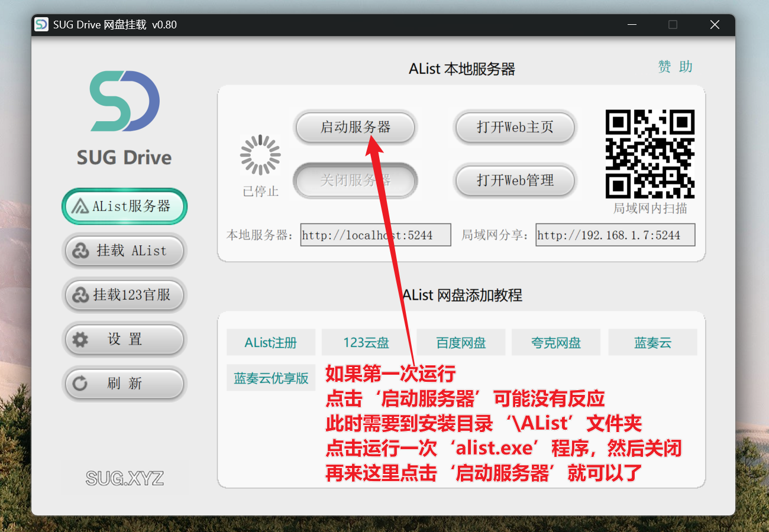
Task: Select the 局域网分享 URL field
Action: pos(615,235)
